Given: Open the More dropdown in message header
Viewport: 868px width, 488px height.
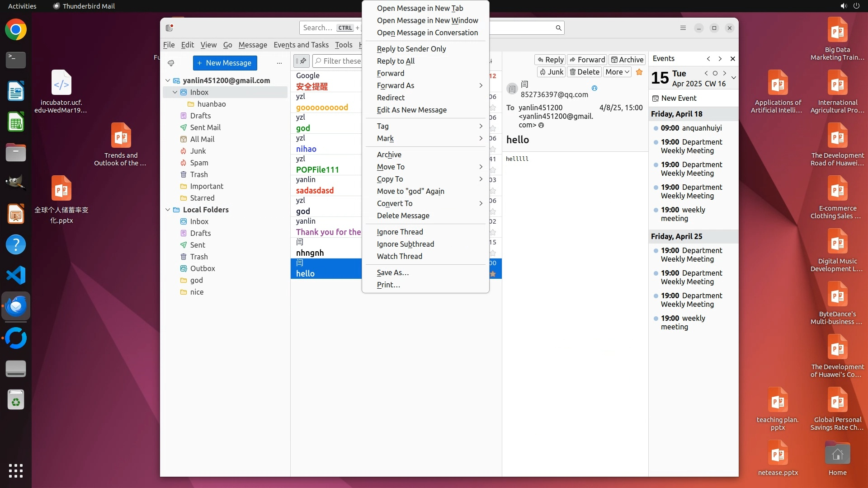Looking at the screenshot, I should 617,72.
